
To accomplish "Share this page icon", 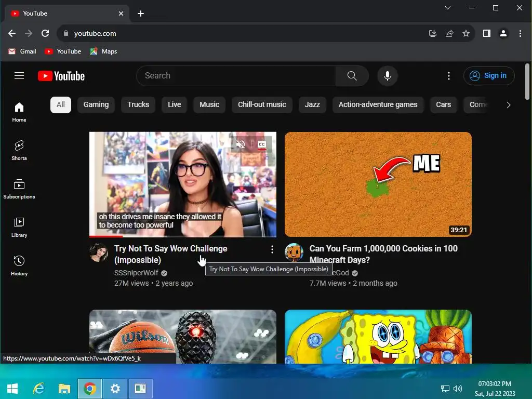I will point(449,33).
